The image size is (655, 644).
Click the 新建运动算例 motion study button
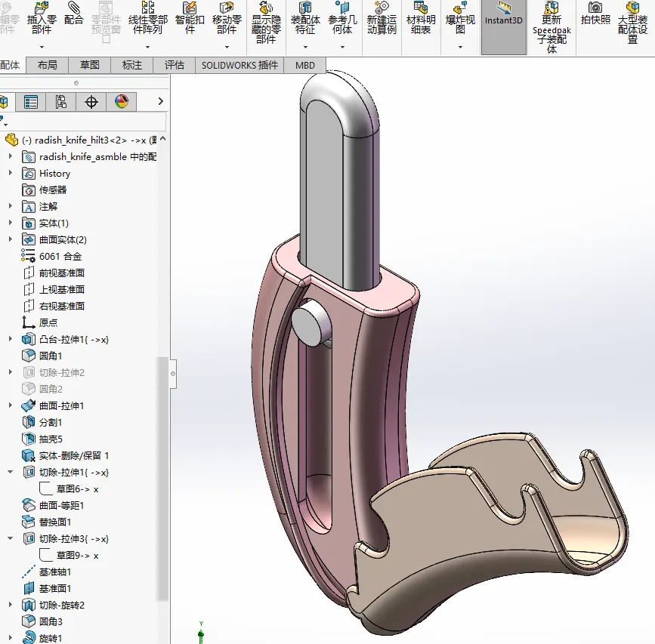pyautogui.click(x=382, y=19)
